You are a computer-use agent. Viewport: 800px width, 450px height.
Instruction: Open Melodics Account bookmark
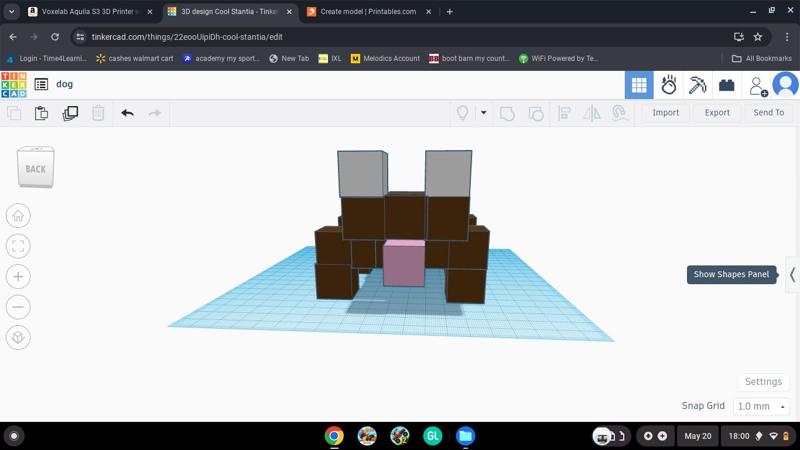(x=385, y=59)
